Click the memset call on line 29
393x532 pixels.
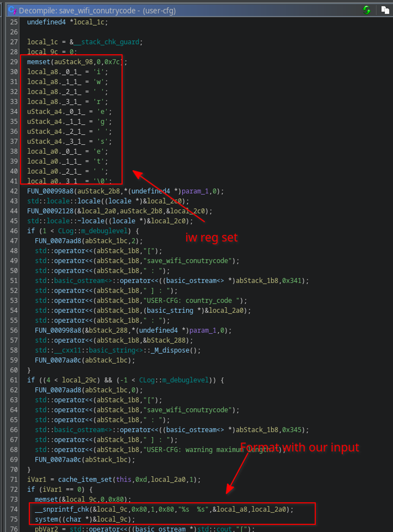(39, 62)
